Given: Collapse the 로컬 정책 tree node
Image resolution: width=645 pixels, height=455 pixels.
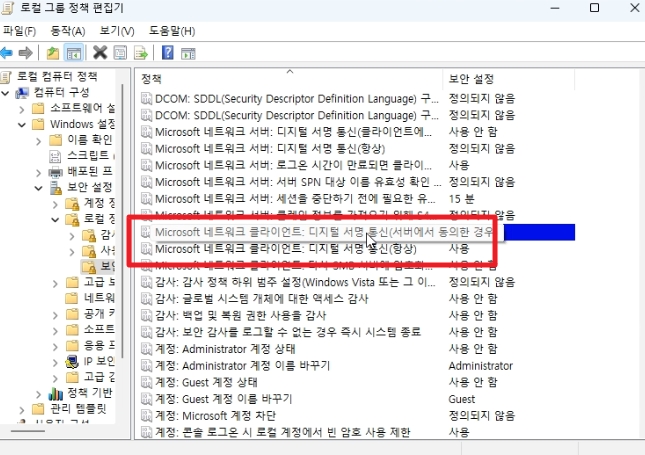Looking at the screenshot, I should 55,220.
